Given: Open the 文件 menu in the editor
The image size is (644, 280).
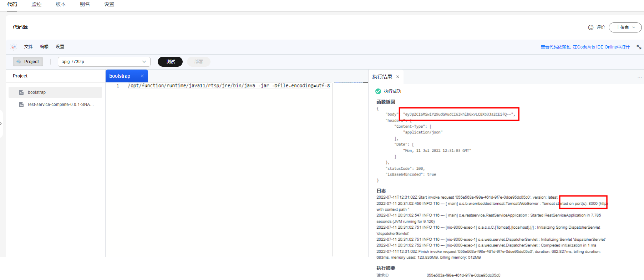Looking at the screenshot, I should 29,47.
